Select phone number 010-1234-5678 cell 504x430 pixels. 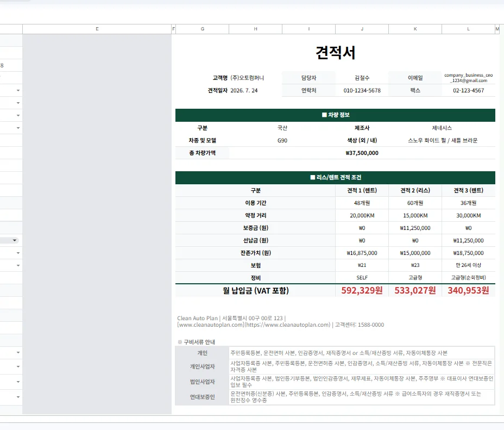(362, 90)
